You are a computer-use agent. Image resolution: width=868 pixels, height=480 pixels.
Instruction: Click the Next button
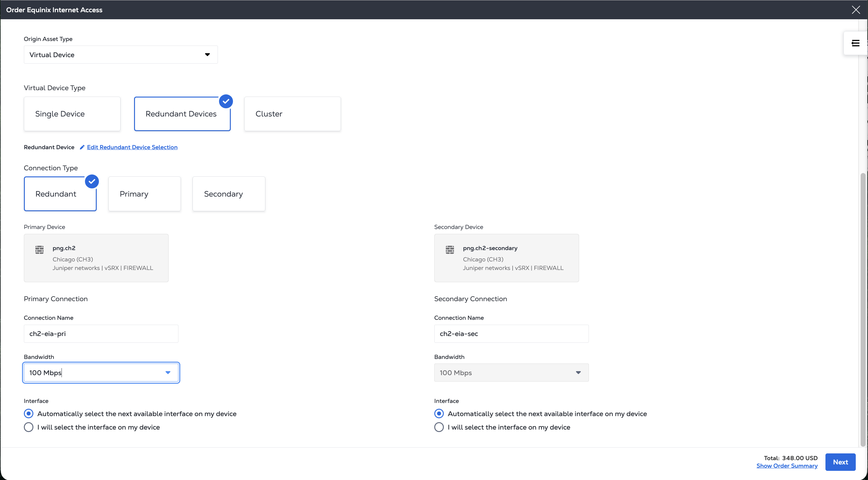pos(840,462)
